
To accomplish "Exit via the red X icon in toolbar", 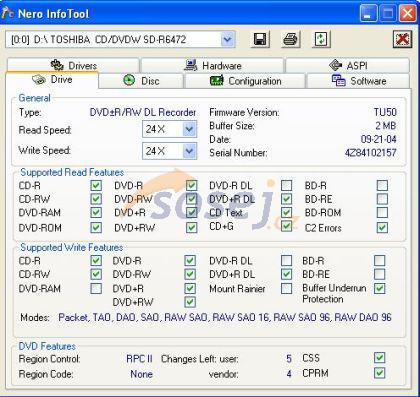I will [402, 39].
